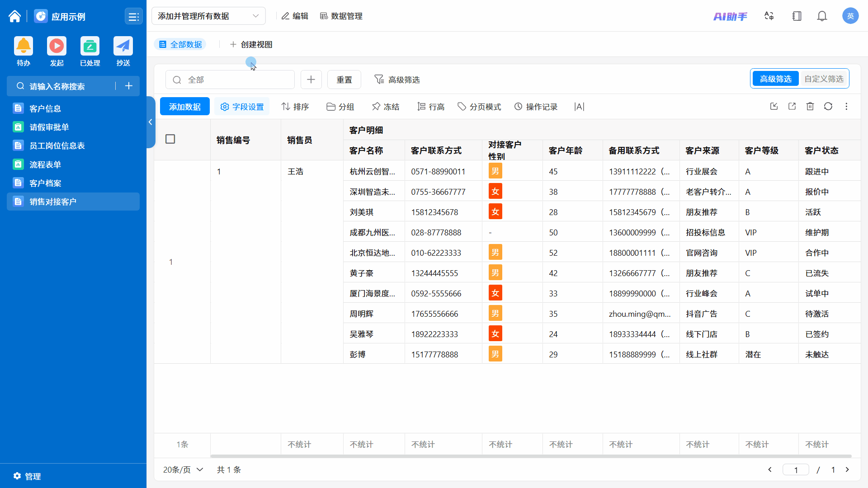The height and width of the screenshot is (488, 868).
Task: Open the book help icon
Action: tap(797, 16)
